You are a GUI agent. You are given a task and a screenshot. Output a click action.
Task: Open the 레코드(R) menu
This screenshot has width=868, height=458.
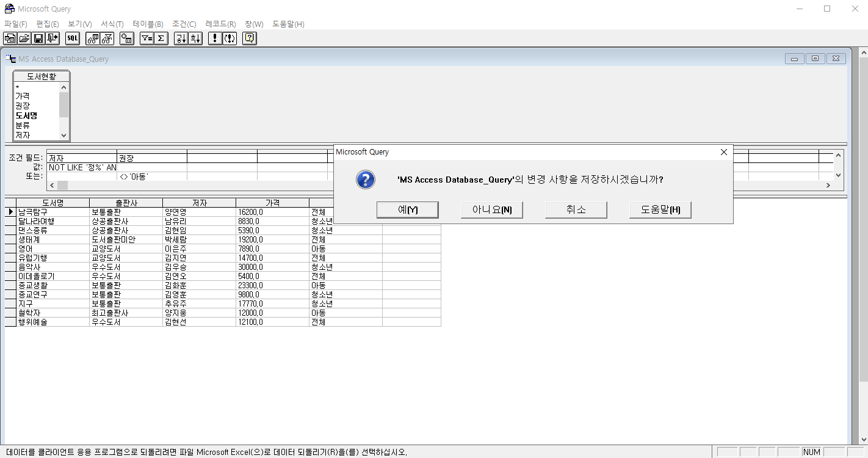tap(220, 24)
